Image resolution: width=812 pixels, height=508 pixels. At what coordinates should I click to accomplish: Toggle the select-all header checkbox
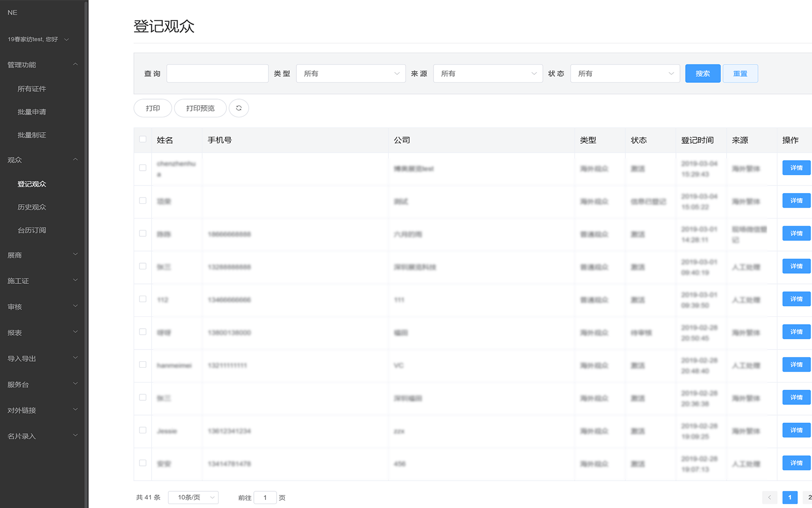coord(143,139)
